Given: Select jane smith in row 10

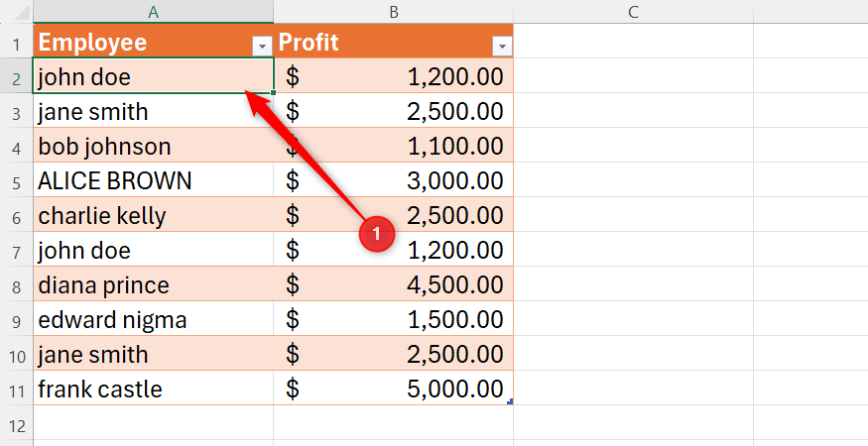Looking at the screenshot, I should click(154, 354).
